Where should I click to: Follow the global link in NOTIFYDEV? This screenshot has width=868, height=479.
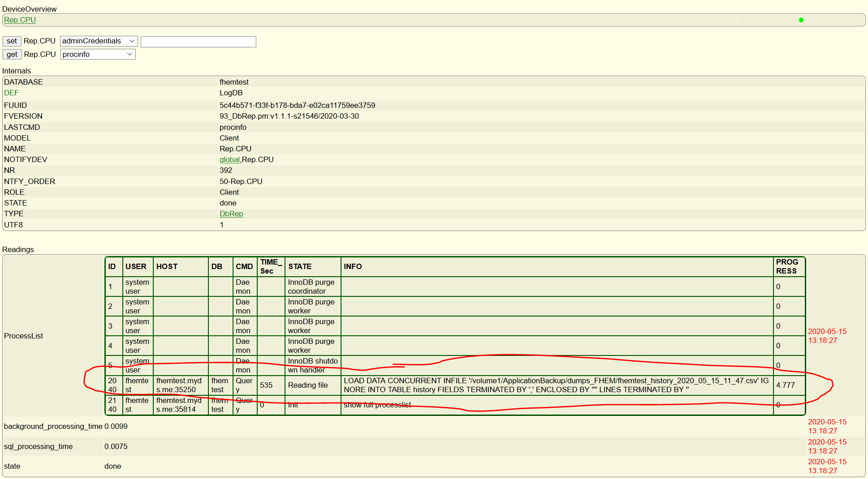click(x=229, y=160)
